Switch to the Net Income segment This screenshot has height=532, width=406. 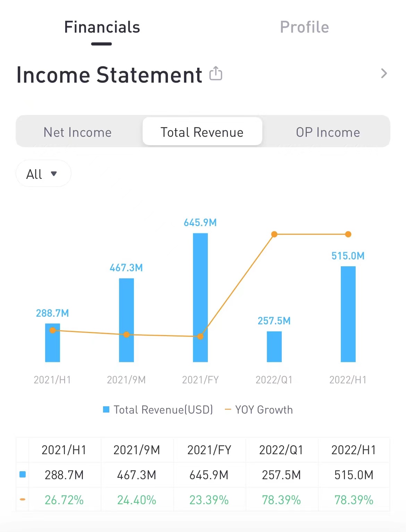78,132
